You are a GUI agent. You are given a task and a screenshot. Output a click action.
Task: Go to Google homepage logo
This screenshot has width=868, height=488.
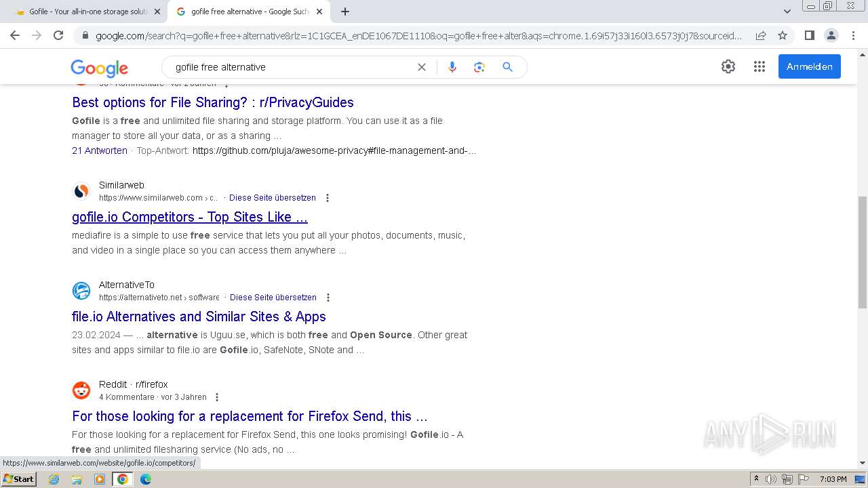[x=100, y=68]
